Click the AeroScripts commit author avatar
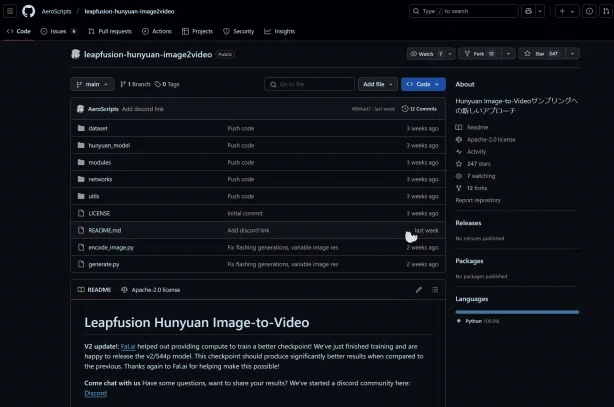The width and height of the screenshot is (614, 407). click(80, 109)
